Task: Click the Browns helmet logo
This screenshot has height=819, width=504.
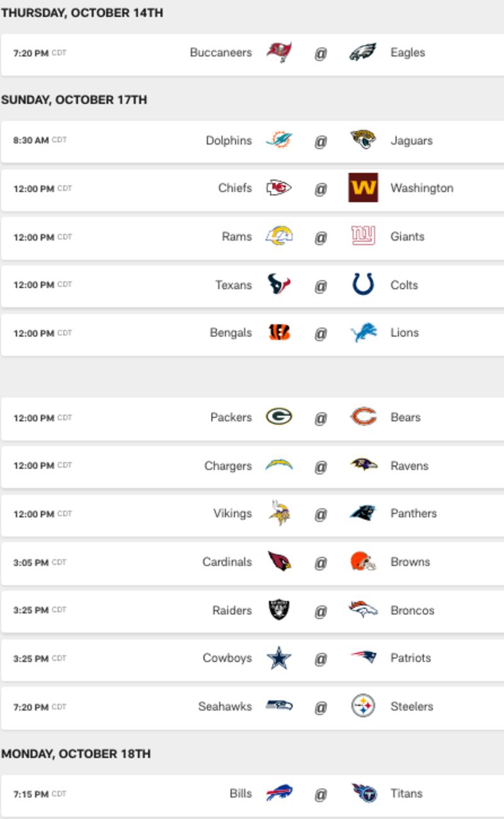Action: (364, 561)
